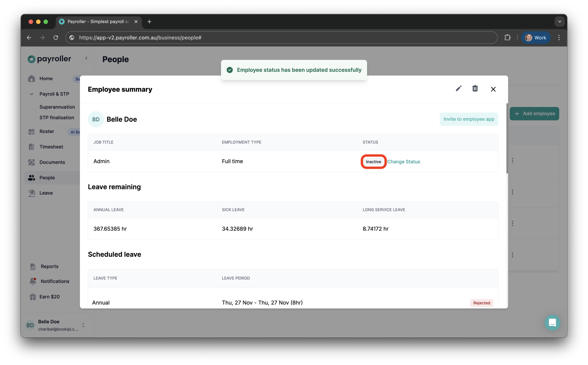The image size is (588, 365).
Task: Open the Notifications bell in the sidebar
Action: coord(54,281)
